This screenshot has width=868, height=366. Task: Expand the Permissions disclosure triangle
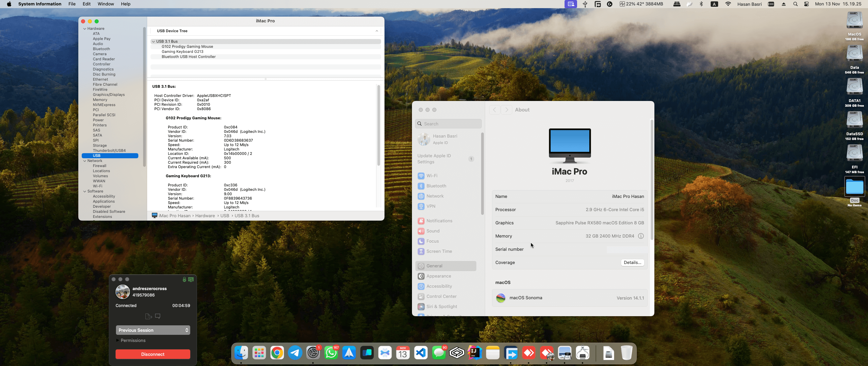click(x=118, y=340)
